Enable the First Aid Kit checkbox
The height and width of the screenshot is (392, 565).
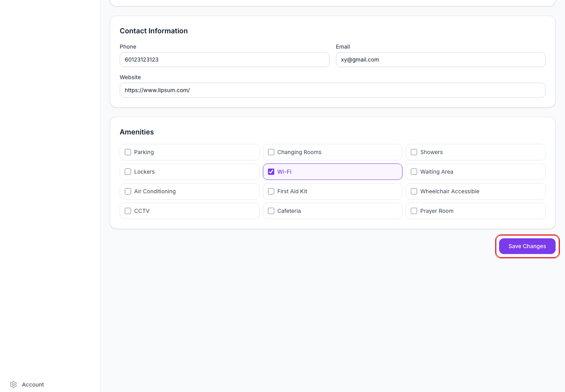tap(271, 191)
